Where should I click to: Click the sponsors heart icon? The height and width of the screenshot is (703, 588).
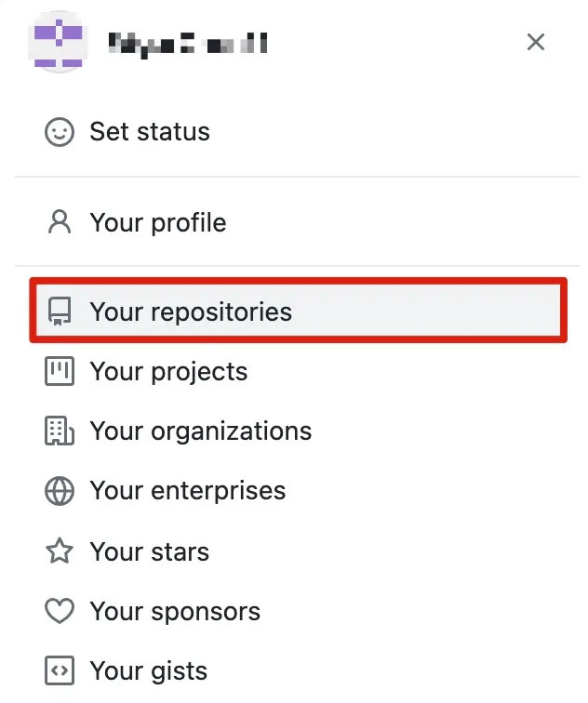[x=60, y=611]
